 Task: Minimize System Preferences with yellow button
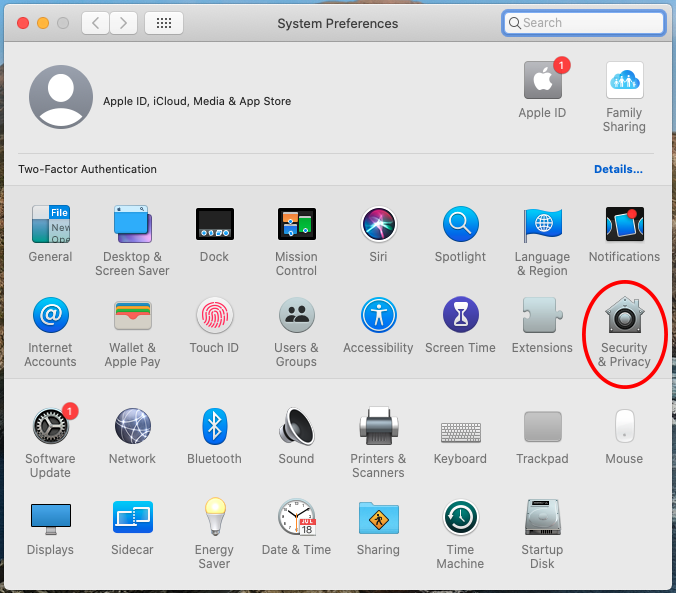(x=43, y=23)
